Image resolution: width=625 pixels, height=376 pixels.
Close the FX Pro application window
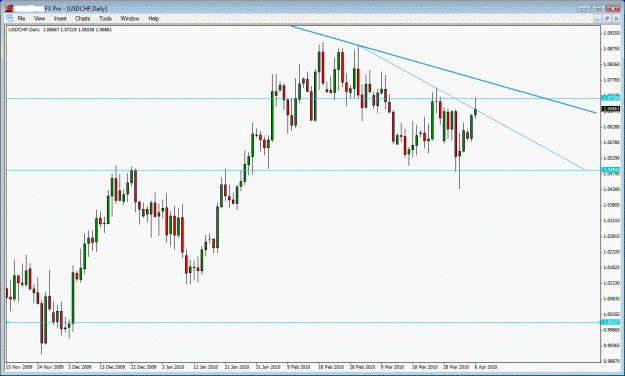(x=613, y=8)
